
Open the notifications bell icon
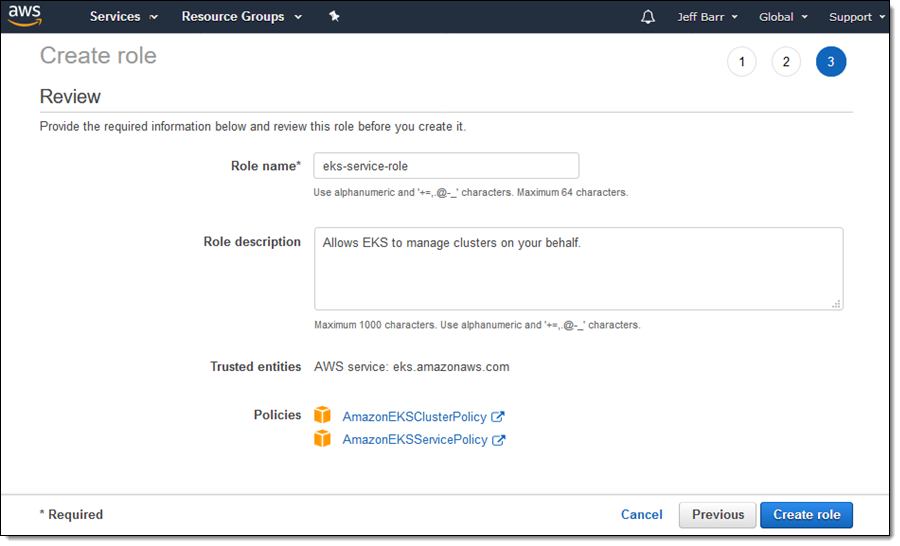point(648,17)
